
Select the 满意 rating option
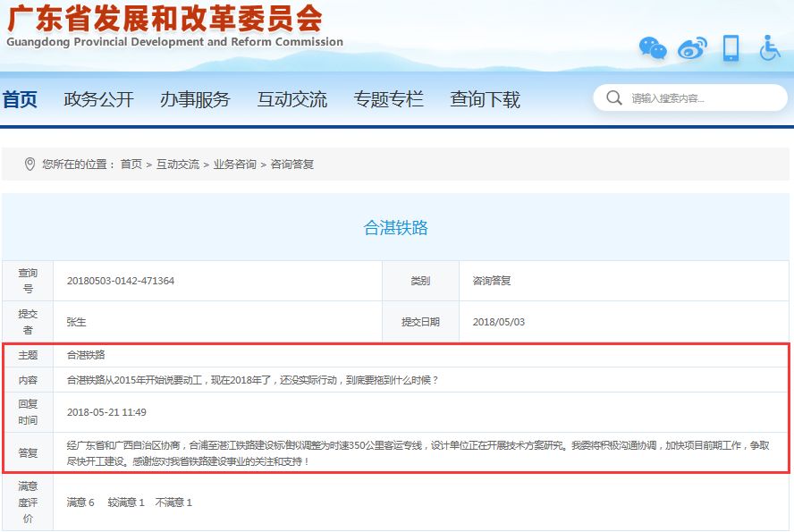click(80, 502)
